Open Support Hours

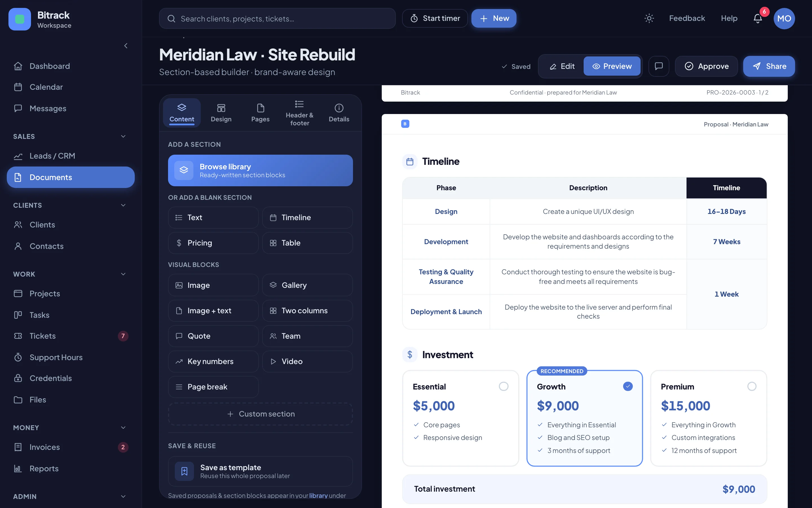[x=70, y=357]
